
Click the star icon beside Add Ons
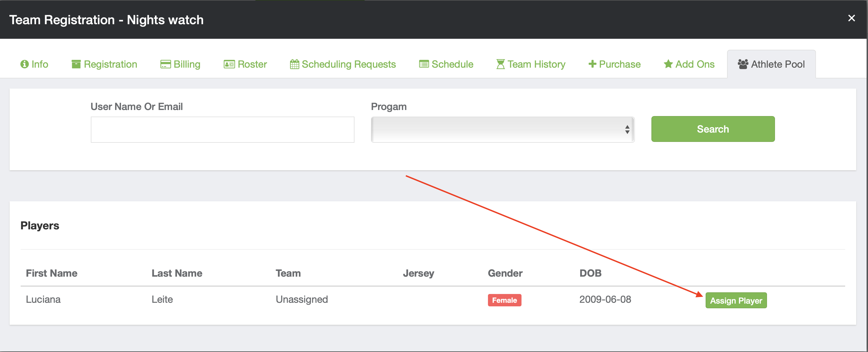668,64
